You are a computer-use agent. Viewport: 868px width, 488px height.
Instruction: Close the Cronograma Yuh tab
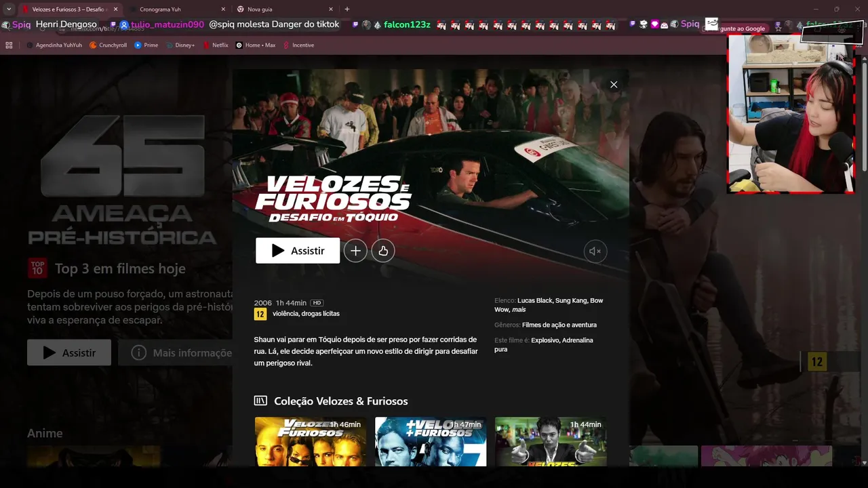tap(223, 9)
